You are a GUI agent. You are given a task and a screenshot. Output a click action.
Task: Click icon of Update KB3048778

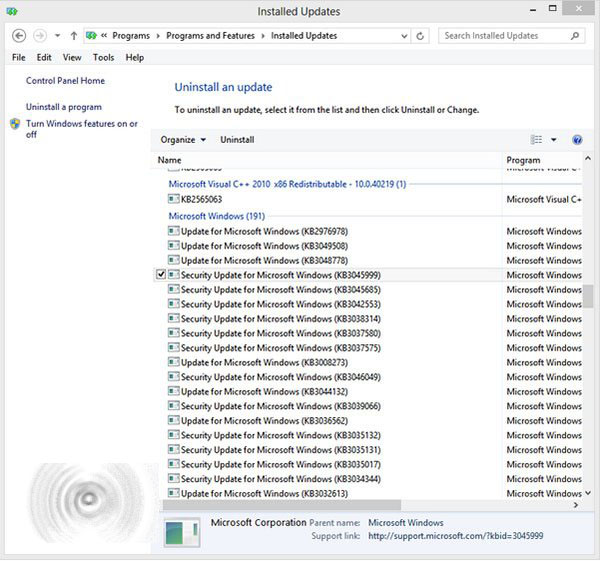(x=174, y=260)
